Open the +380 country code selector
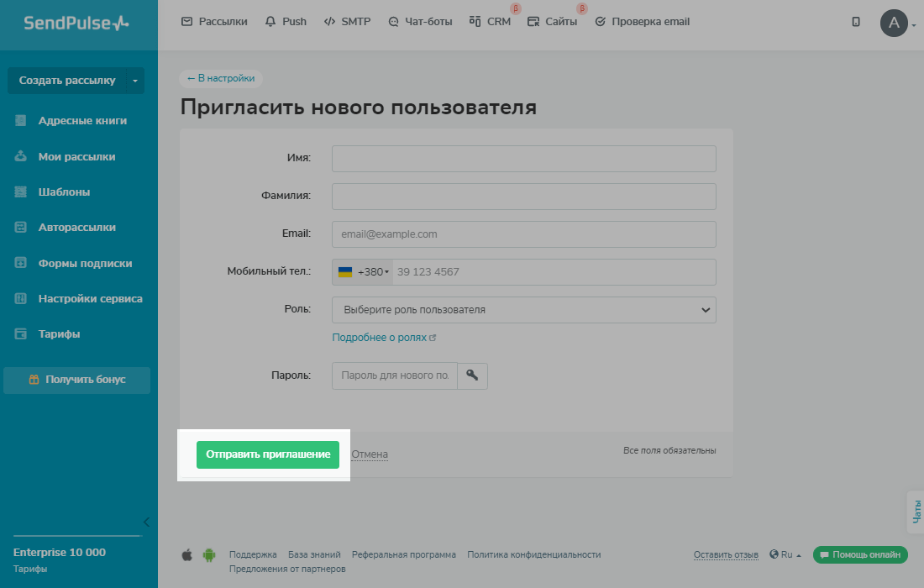The width and height of the screenshot is (924, 588). pos(363,271)
